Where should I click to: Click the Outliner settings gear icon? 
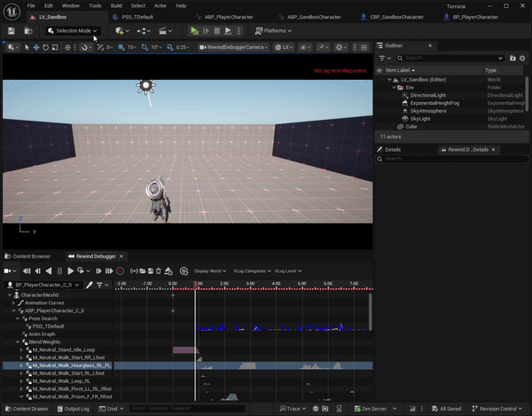524,58
